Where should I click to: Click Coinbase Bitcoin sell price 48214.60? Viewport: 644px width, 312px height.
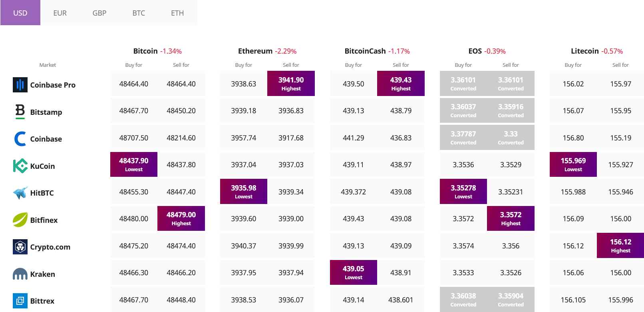(x=181, y=138)
